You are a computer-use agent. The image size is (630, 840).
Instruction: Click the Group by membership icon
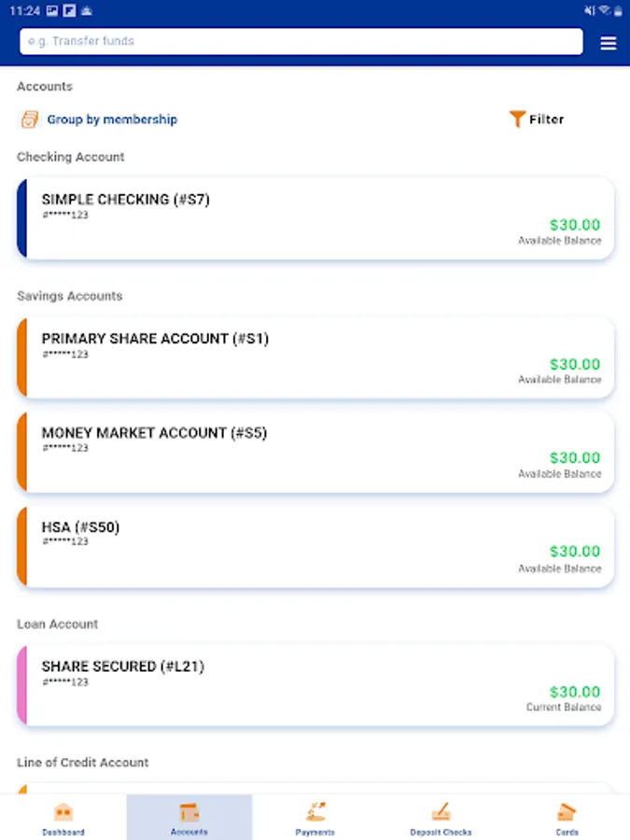pos(30,119)
